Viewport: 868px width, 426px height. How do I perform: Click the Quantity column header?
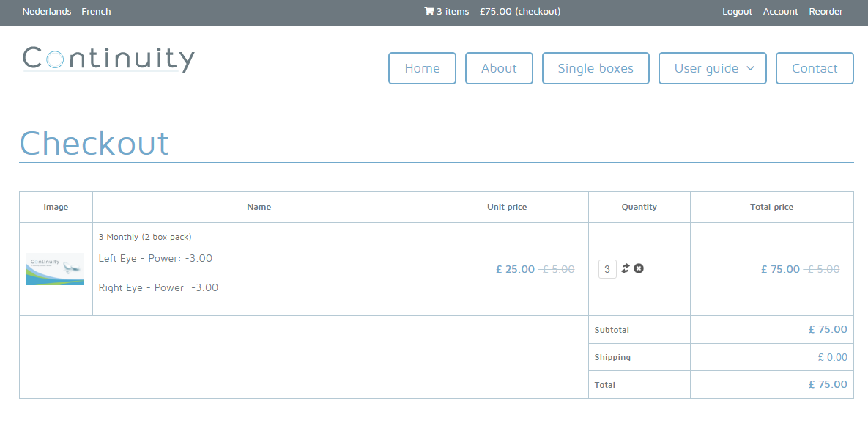(x=639, y=207)
